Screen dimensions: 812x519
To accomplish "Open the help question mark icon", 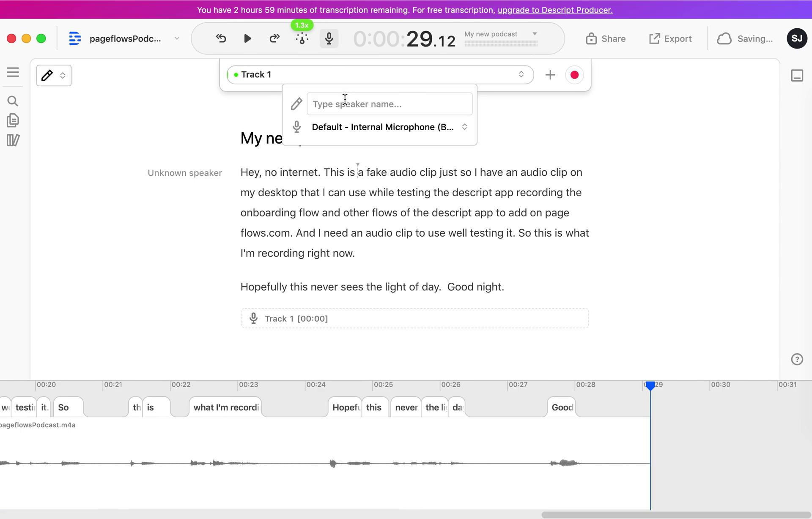I will coord(797,359).
